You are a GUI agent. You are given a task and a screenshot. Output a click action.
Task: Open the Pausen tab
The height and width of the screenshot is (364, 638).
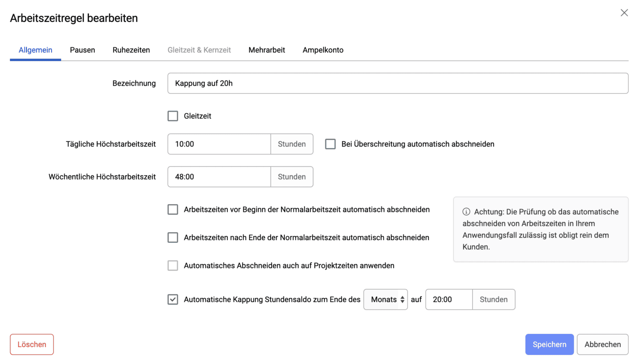click(x=82, y=50)
